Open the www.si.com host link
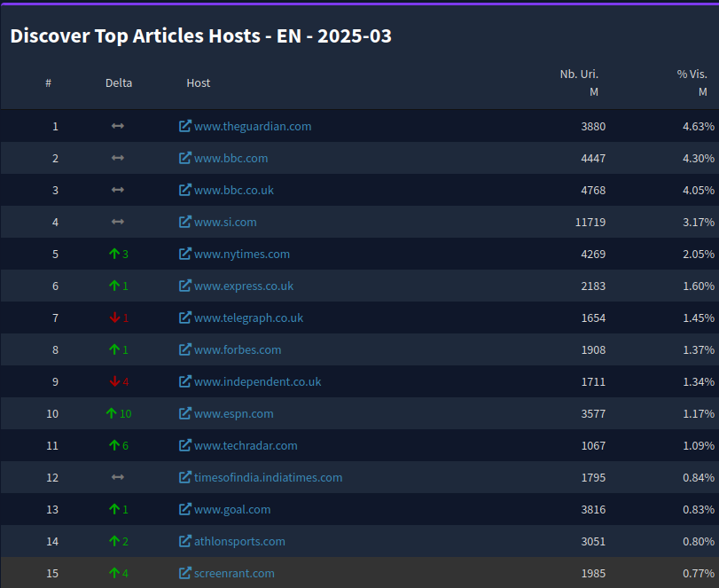Image resolution: width=719 pixels, height=588 pixels. (x=225, y=222)
